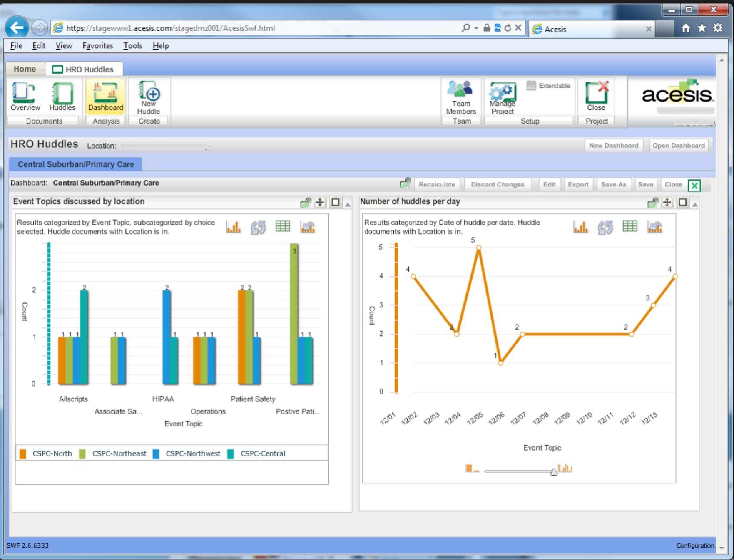
Task: Switch to the Home tab
Action: 25,69
